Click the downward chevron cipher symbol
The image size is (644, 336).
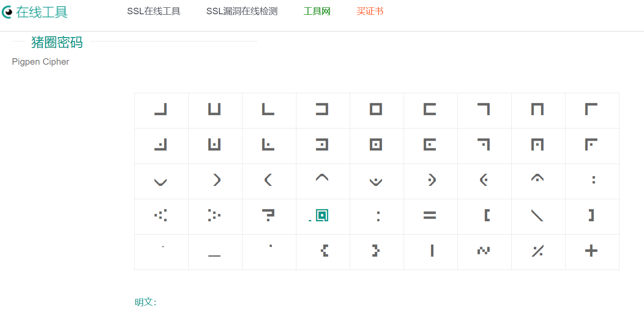pyautogui.click(x=161, y=181)
